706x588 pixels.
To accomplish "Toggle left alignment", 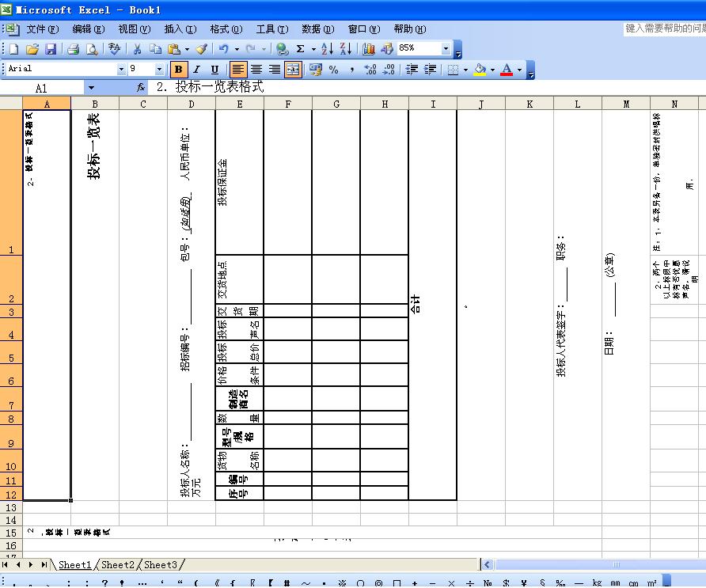I will click(237, 70).
